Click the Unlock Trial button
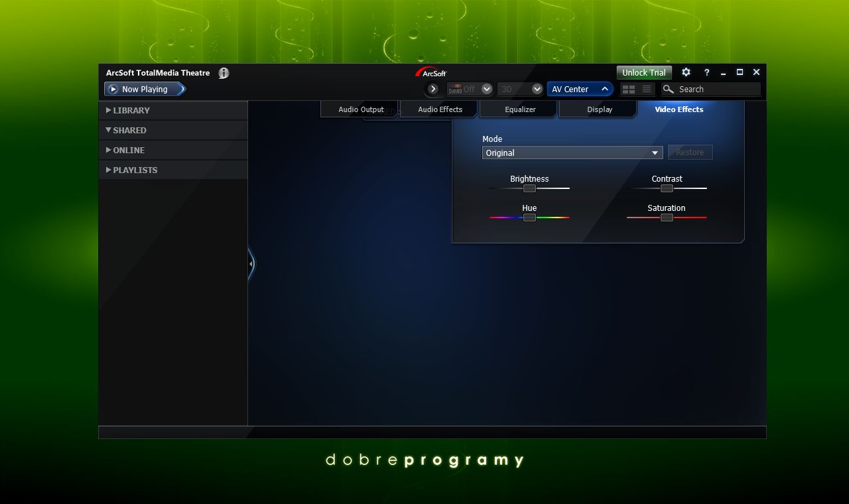The image size is (849, 504). tap(644, 73)
